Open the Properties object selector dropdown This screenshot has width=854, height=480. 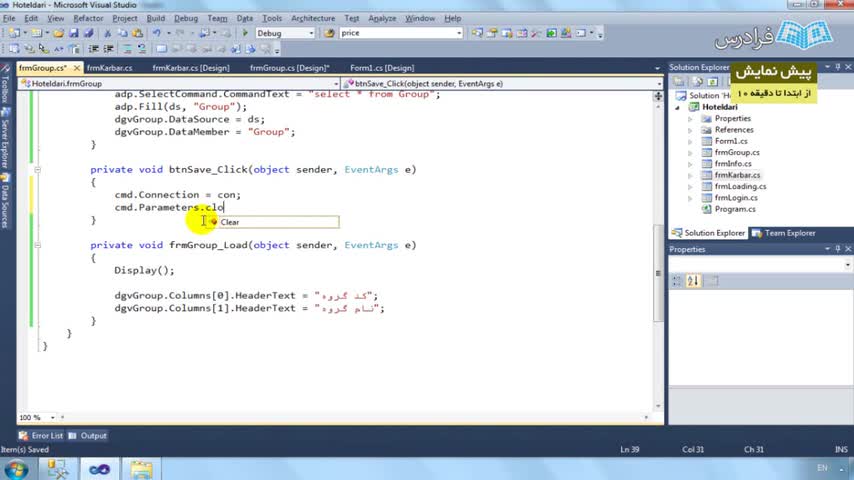point(847,265)
